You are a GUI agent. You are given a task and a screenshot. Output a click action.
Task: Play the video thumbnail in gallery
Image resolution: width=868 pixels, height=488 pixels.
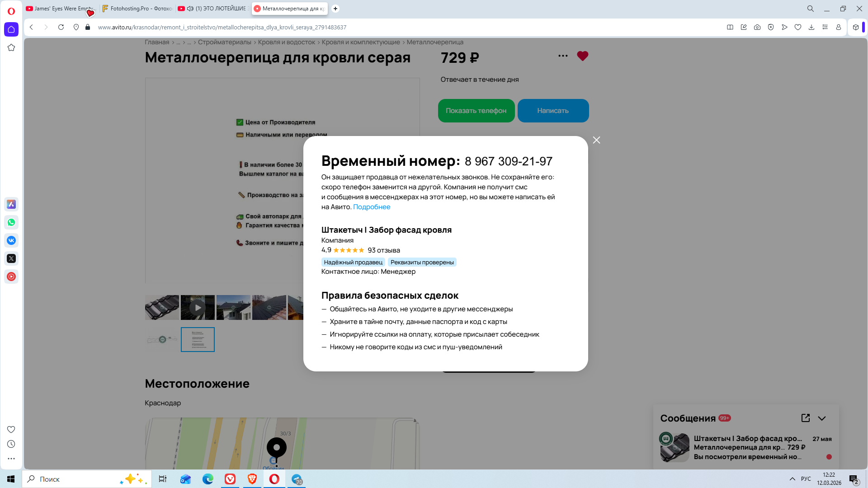(x=198, y=308)
